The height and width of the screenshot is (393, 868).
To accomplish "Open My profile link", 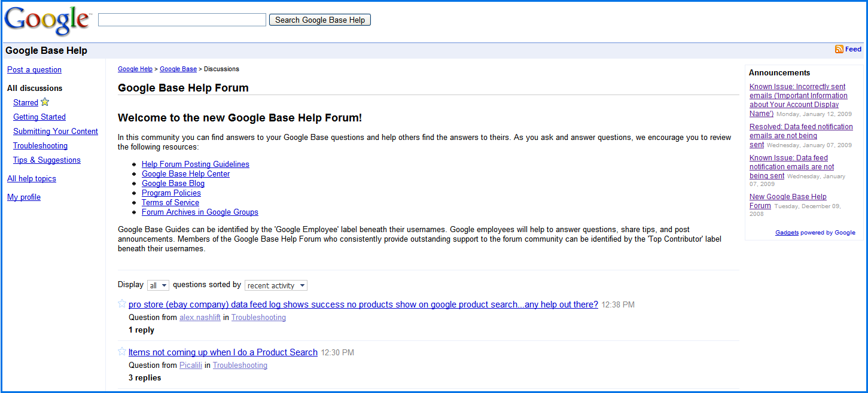I will [24, 197].
